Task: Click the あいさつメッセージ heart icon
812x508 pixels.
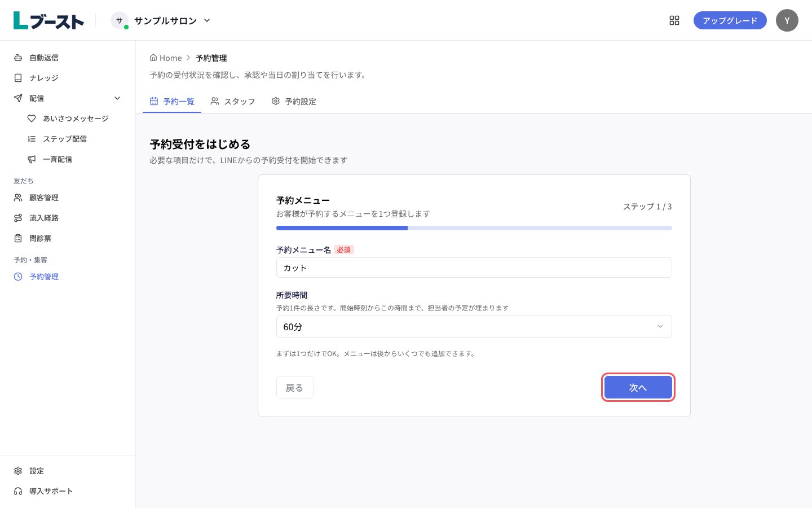Action: pyautogui.click(x=32, y=119)
